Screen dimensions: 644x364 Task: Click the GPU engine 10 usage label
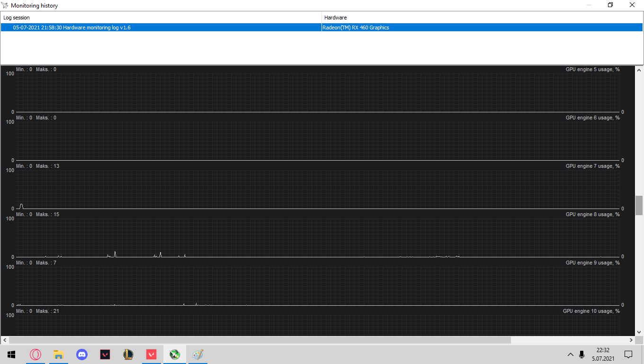[591, 311]
